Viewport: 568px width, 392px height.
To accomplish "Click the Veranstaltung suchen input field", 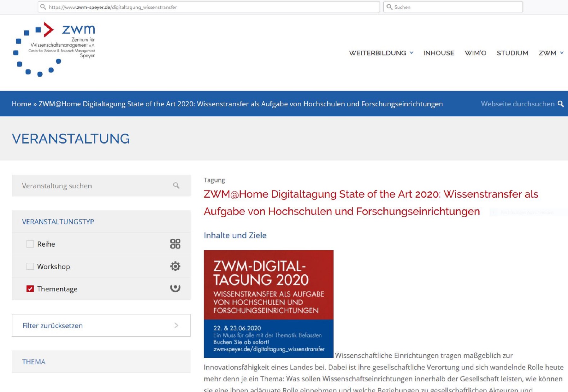I will pos(95,186).
